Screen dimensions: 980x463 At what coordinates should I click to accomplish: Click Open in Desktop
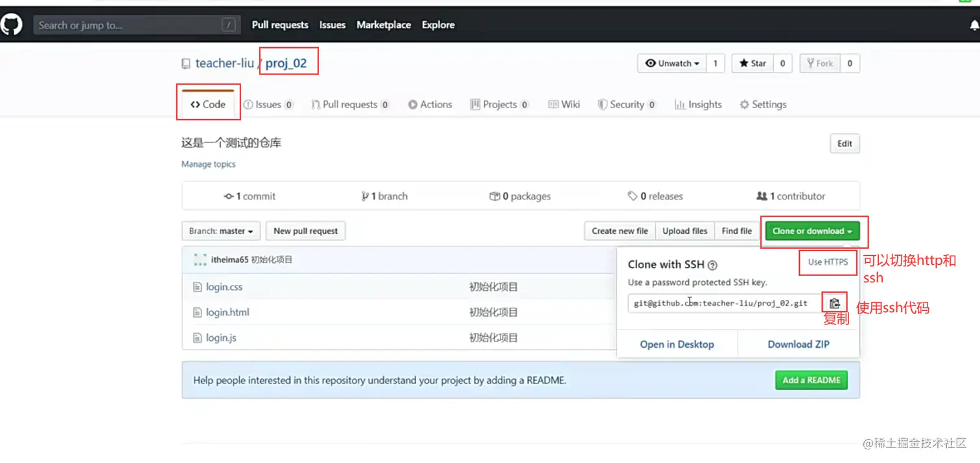(x=677, y=344)
